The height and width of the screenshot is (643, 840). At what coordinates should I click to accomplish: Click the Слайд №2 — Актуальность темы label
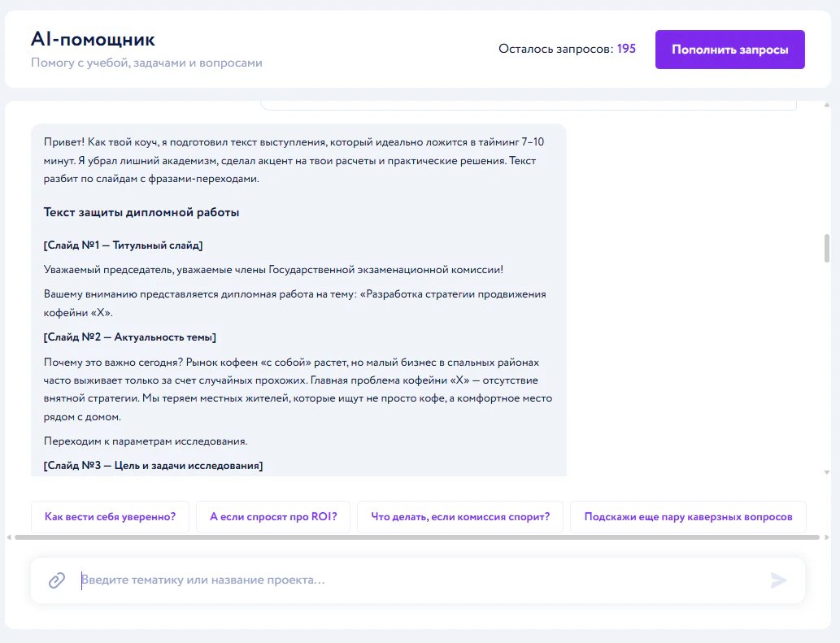tap(129, 337)
